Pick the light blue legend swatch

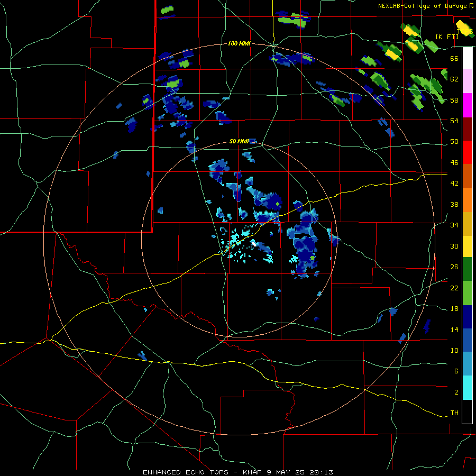pos(467,364)
